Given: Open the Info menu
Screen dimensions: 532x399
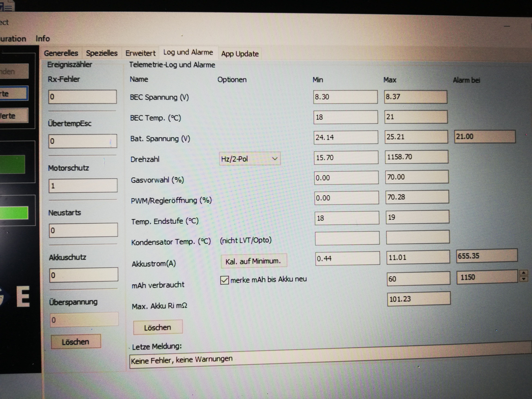Looking at the screenshot, I should click(x=43, y=38).
